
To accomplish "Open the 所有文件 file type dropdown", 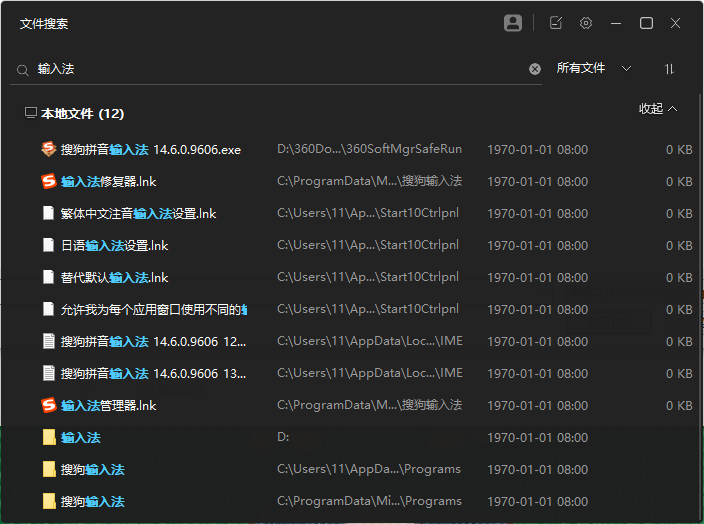I will pos(594,68).
